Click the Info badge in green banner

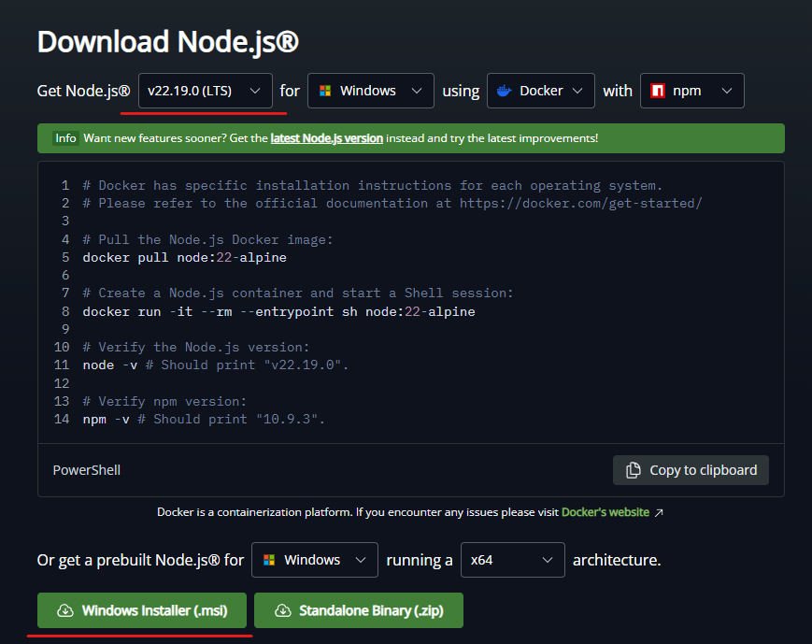coord(65,137)
